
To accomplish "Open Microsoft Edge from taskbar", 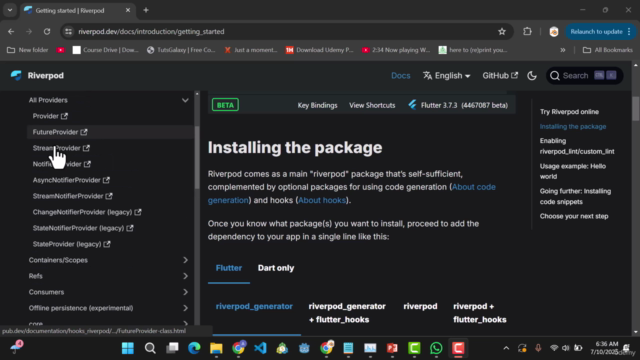I will (194, 348).
